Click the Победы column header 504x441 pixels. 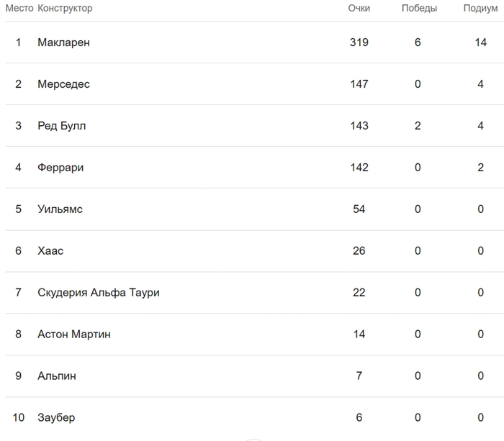(x=419, y=9)
